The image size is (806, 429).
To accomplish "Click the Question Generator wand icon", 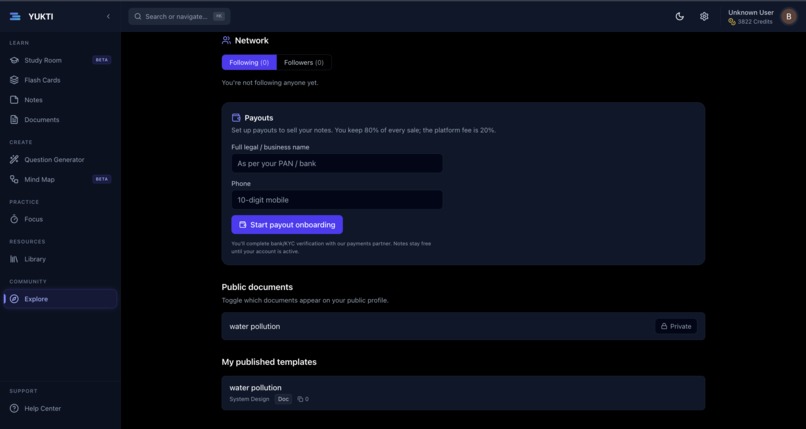I will tap(14, 160).
